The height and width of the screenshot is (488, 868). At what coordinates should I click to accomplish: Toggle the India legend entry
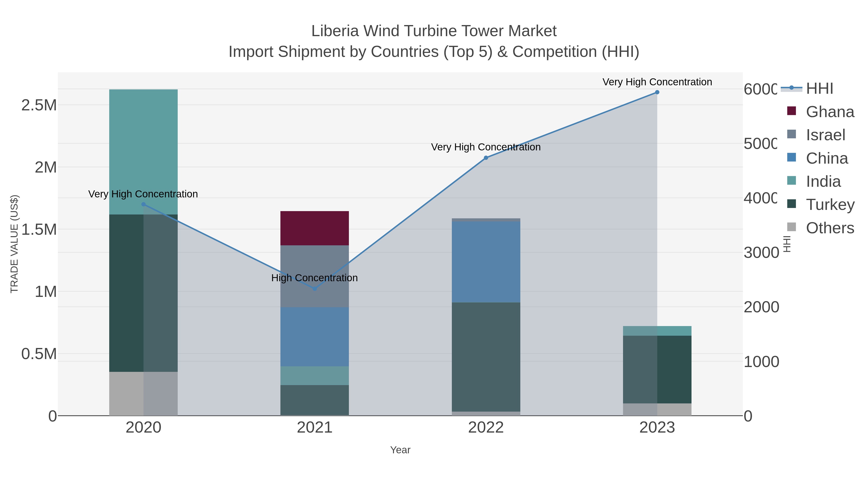[x=814, y=181]
